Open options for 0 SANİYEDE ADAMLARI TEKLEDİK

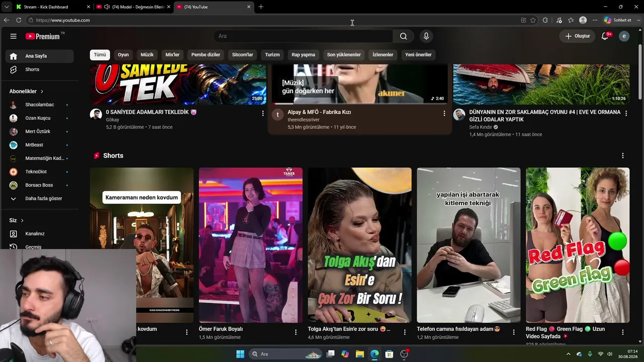coord(263,114)
